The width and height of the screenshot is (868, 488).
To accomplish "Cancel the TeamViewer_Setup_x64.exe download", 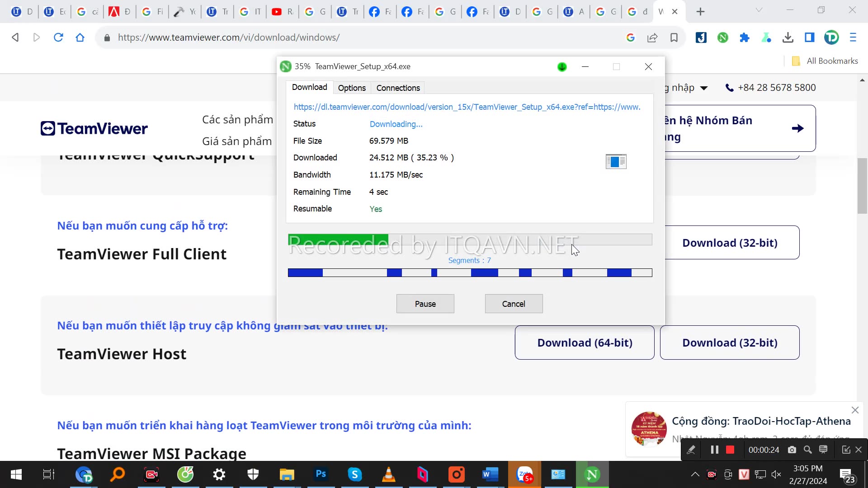I will [x=514, y=303].
